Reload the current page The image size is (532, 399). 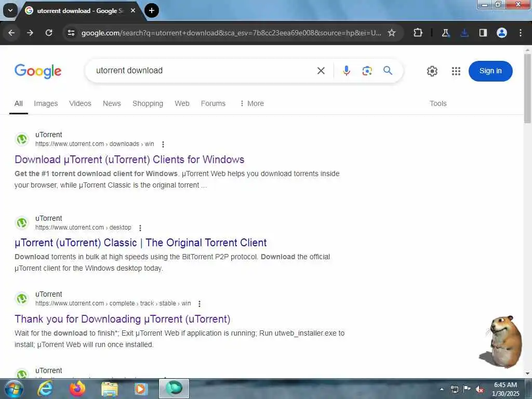[x=49, y=33]
